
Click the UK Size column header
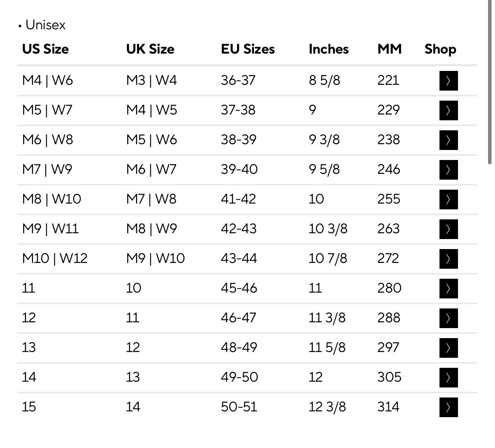click(x=150, y=49)
